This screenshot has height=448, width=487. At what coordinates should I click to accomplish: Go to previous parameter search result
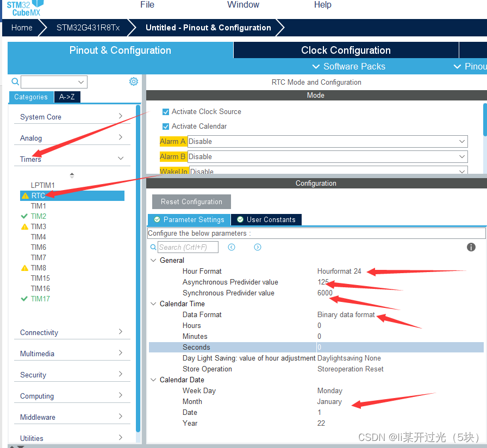[x=232, y=247]
